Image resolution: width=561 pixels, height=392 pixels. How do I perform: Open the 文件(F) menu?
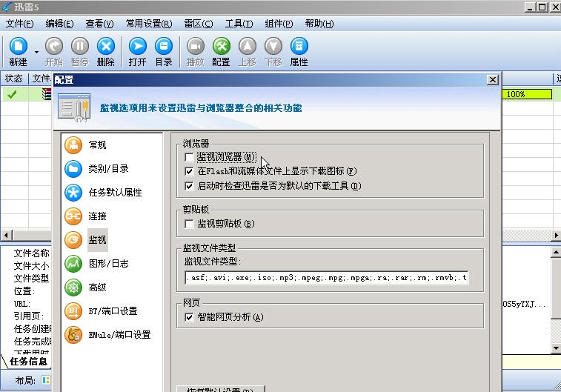[20, 24]
